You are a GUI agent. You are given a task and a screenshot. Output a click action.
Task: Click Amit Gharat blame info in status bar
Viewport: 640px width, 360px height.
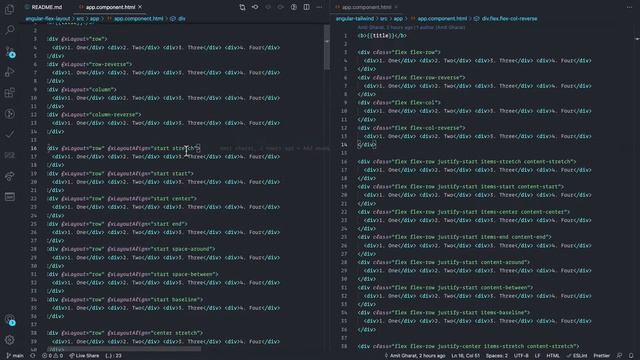[x=415, y=356]
